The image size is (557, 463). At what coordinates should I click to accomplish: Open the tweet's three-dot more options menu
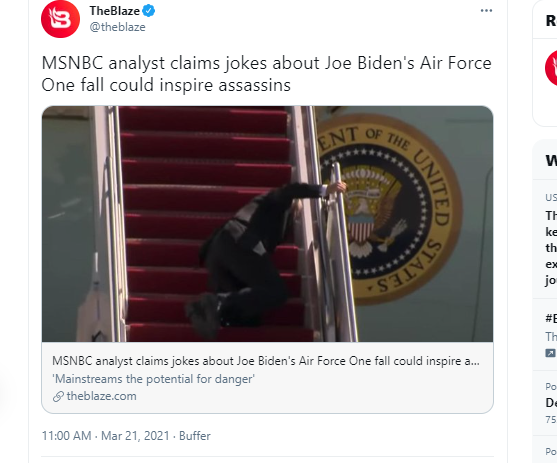tap(486, 11)
